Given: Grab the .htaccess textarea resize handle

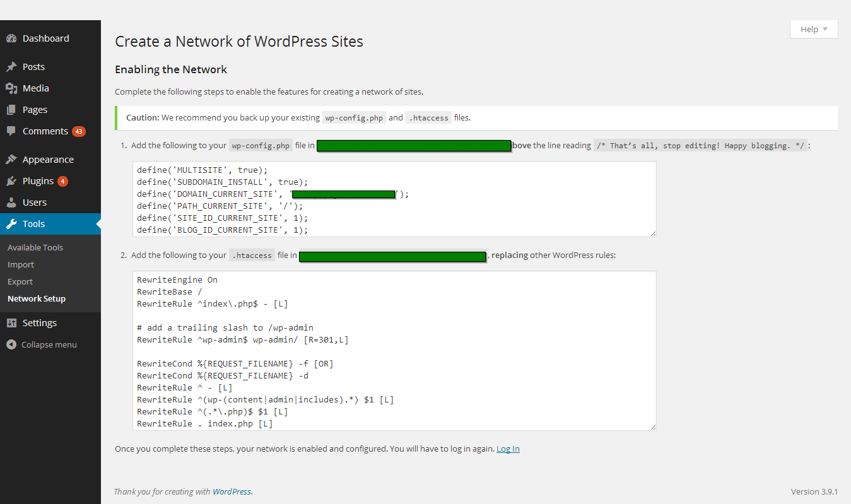Looking at the screenshot, I should [653, 426].
